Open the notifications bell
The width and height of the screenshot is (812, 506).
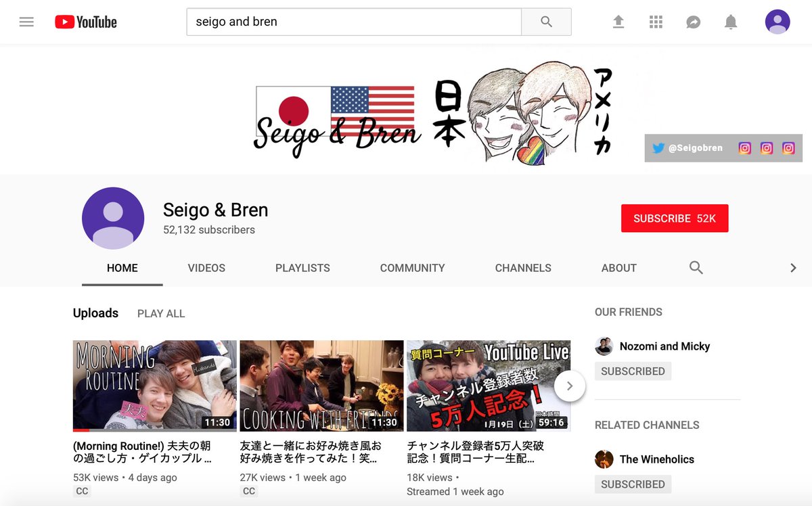(x=730, y=22)
